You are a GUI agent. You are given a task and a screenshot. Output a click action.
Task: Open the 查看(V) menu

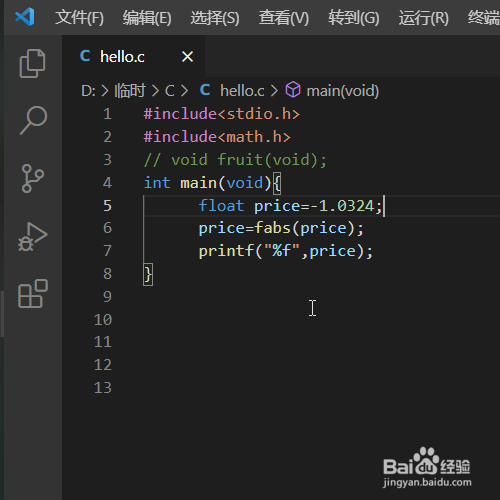[284, 17]
